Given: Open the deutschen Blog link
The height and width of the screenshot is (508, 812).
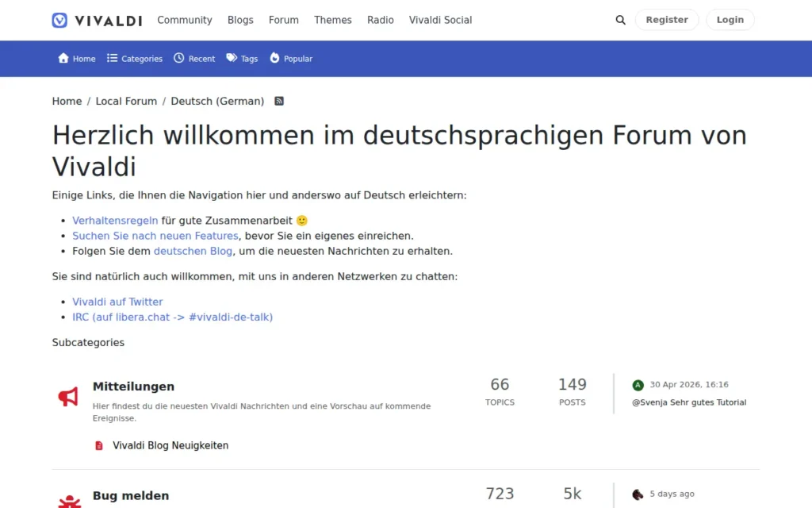Looking at the screenshot, I should tap(193, 251).
